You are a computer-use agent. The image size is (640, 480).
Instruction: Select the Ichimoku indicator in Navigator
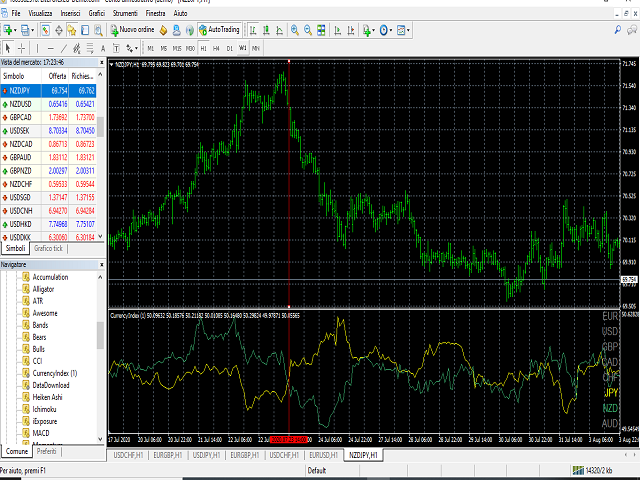44,409
